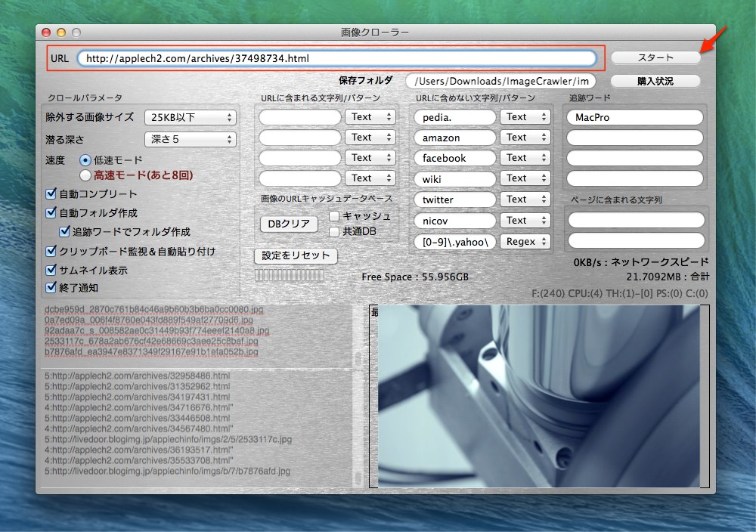Select the 高速モード radio button

85,175
